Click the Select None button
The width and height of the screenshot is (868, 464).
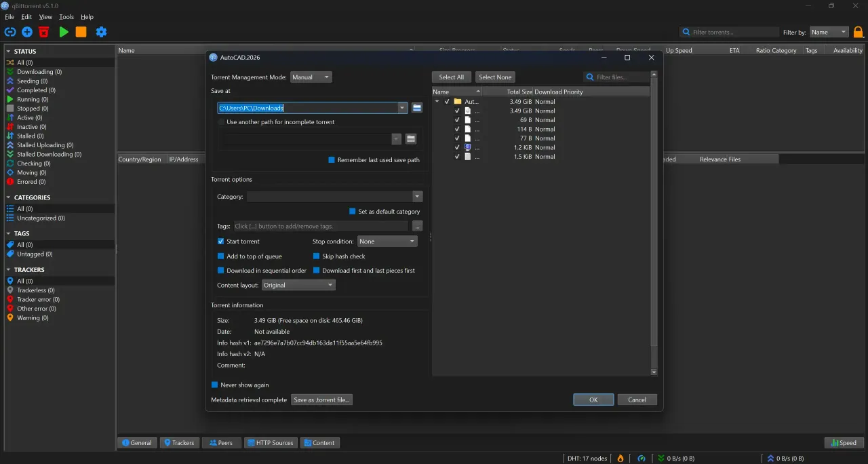[x=495, y=77]
